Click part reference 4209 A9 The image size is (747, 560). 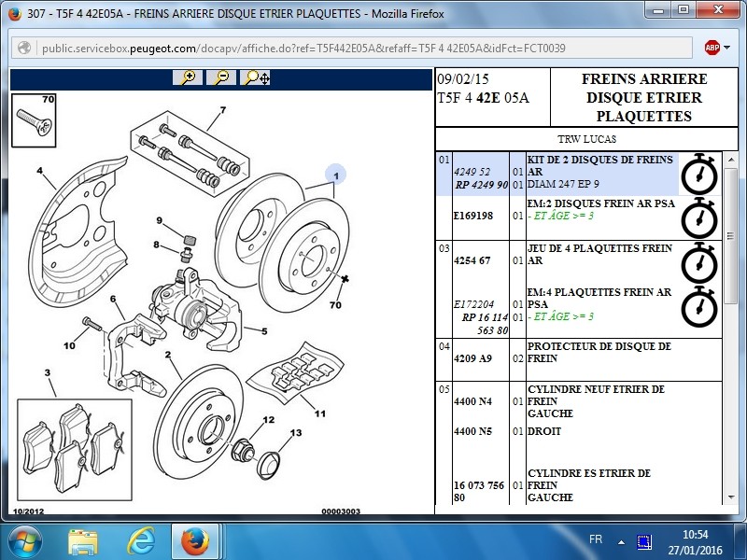(472, 358)
